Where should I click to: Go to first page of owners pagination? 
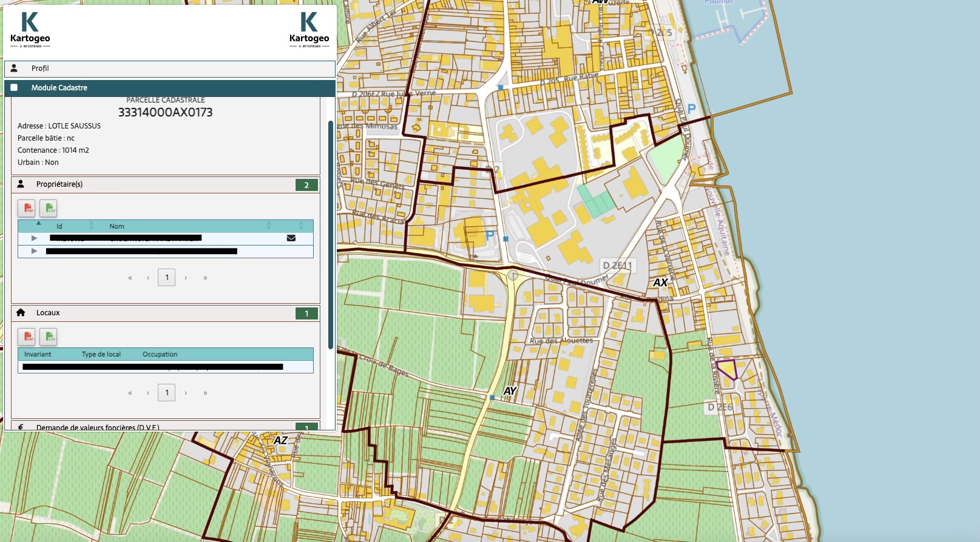tap(130, 278)
